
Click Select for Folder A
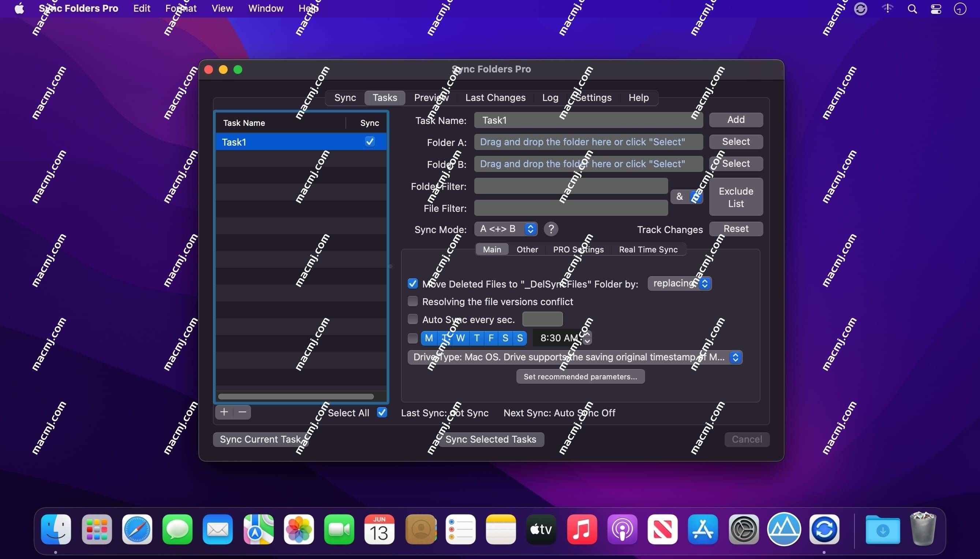736,142
